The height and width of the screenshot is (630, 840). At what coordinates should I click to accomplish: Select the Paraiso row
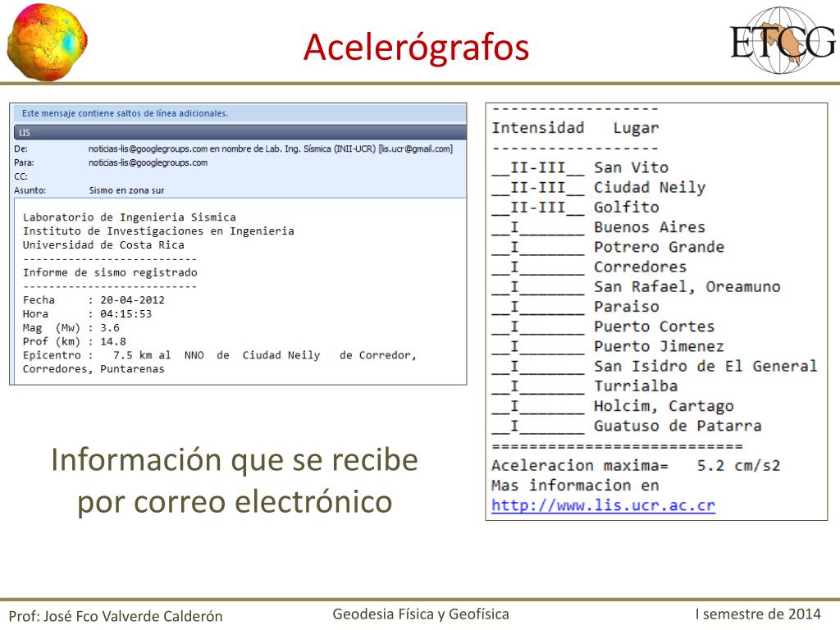(575, 307)
